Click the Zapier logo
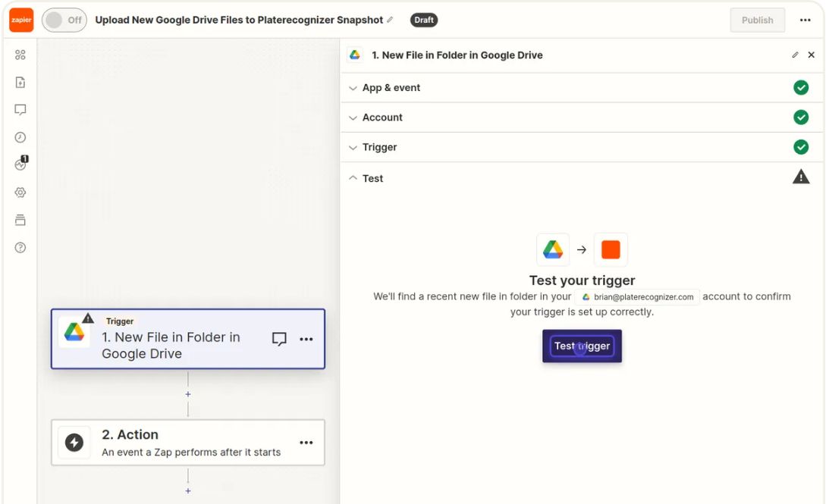The width and height of the screenshot is (826, 504). point(21,20)
